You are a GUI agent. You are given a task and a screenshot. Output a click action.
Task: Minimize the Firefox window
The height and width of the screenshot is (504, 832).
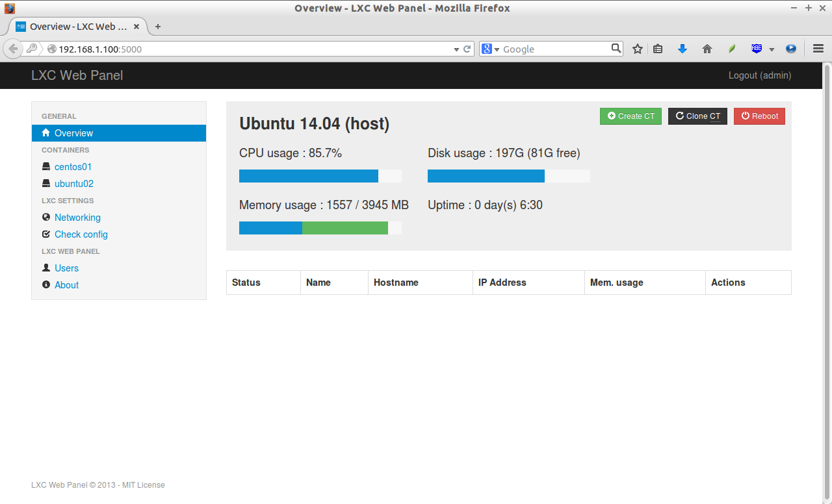(x=794, y=8)
